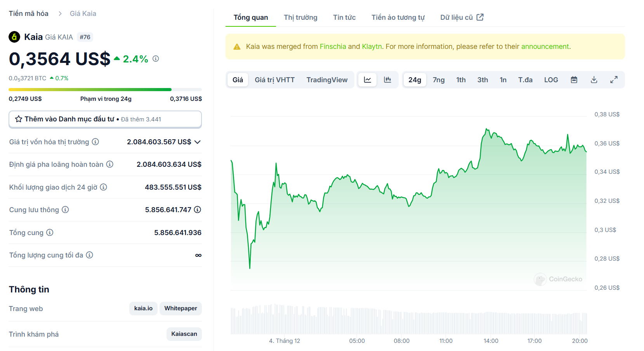Follow the Finschia link in banner
The width and height of the screenshot is (644, 351).
pyautogui.click(x=333, y=47)
